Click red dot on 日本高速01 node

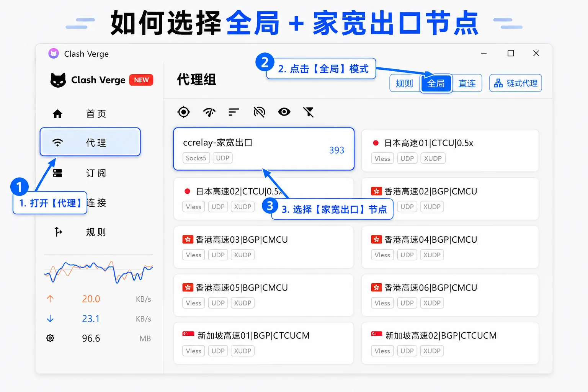(376, 143)
